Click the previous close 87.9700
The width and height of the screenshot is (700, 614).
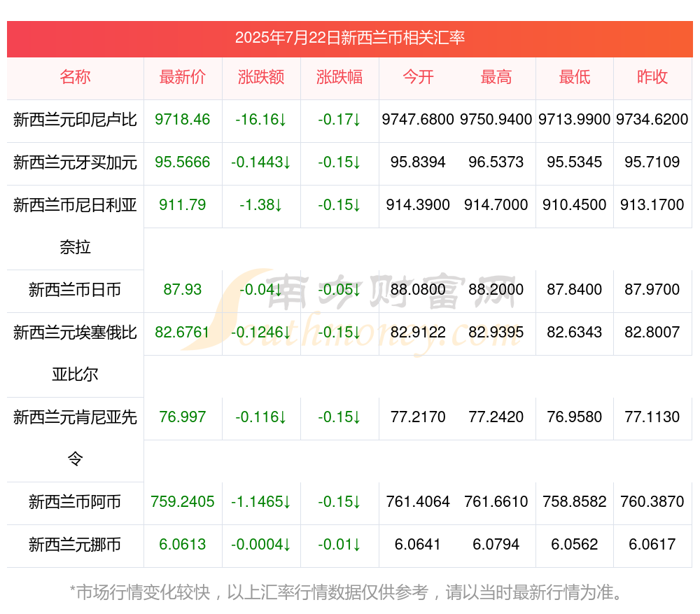click(x=652, y=289)
